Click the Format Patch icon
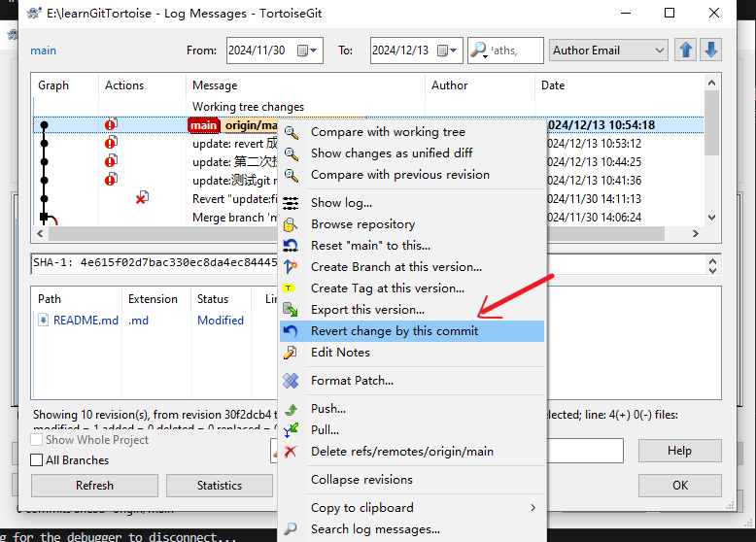 coord(291,381)
